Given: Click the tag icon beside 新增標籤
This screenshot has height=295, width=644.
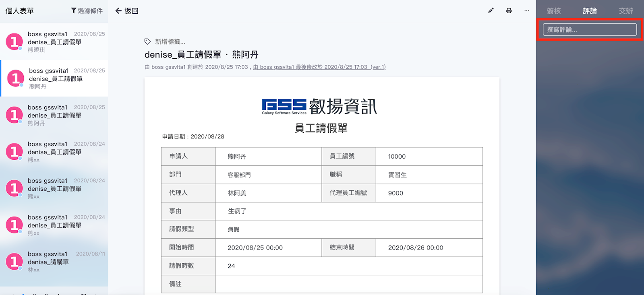Looking at the screenshot, I should tap(147, 41).
